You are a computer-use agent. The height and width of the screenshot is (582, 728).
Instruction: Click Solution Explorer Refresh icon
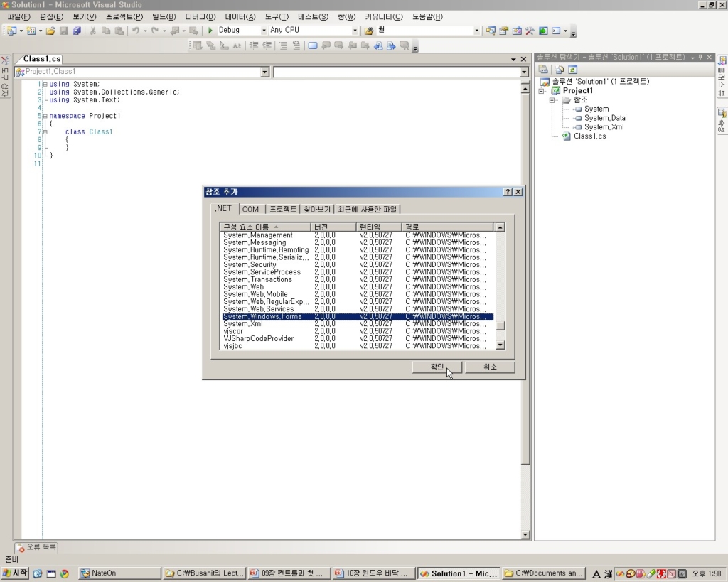[572, 70]
